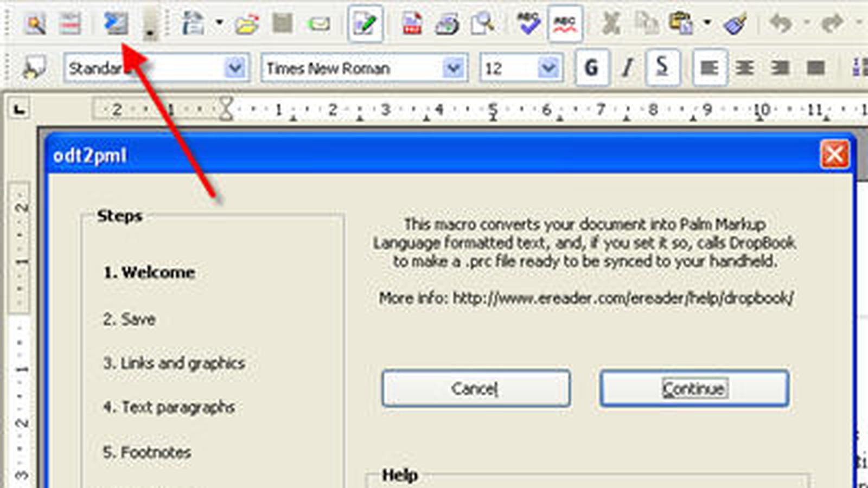Toggle Bold (G) formatting
Viewport: 868px width, 488px height.
591,68
